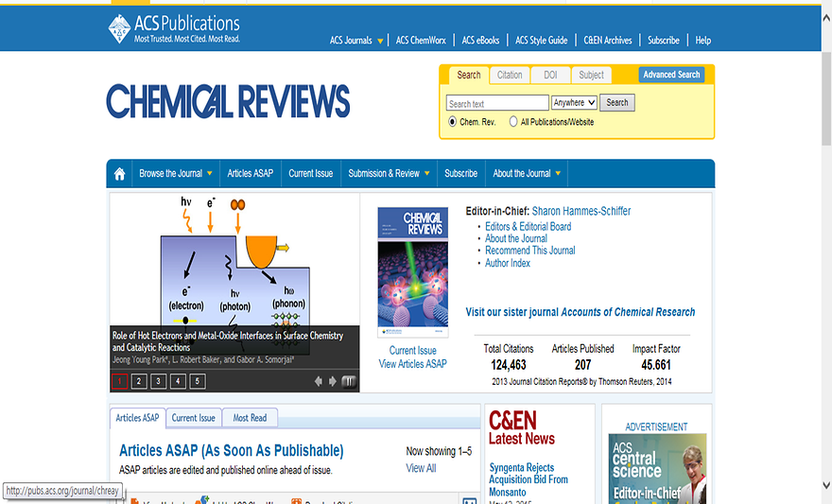Go to the next slide using right arrow
The height and width of the screenshot is (504, 832).
(x=333, y=381)
